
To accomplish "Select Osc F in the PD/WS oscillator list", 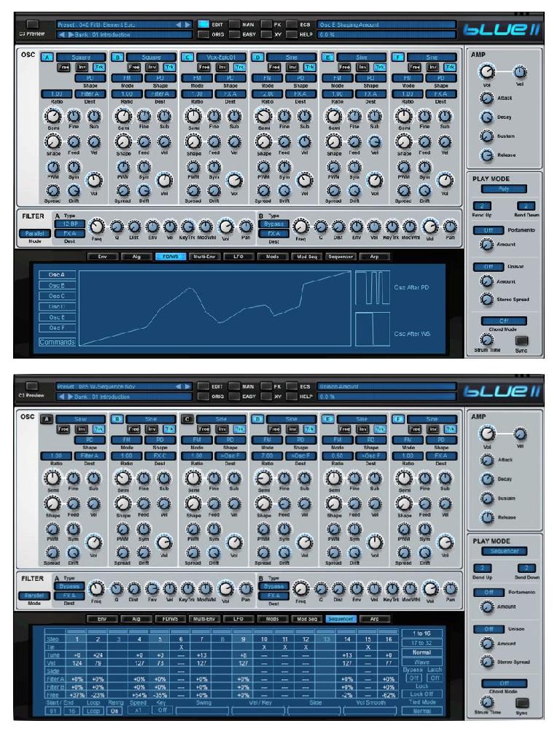I will [x=57, y=328].
